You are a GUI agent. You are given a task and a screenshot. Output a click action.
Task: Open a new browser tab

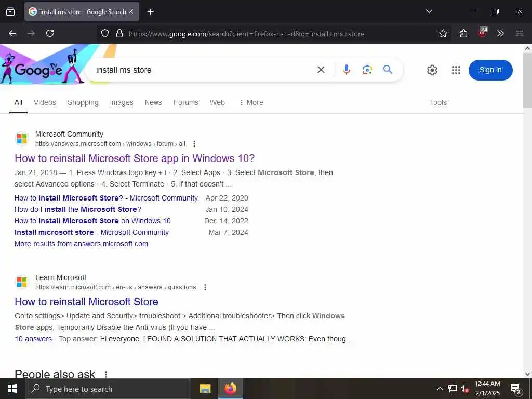coord(150,12)
